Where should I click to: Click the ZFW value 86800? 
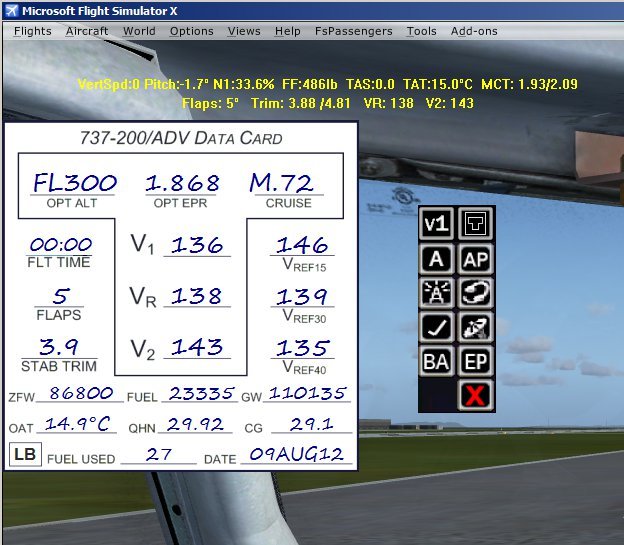point(81,393)
